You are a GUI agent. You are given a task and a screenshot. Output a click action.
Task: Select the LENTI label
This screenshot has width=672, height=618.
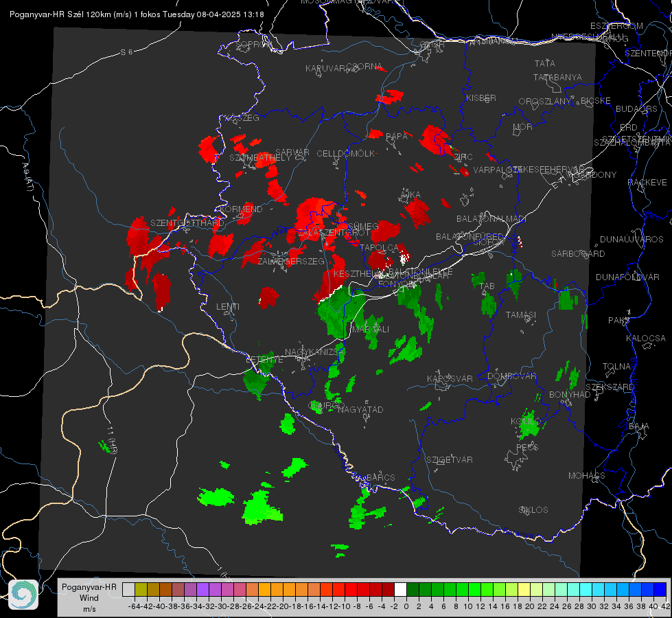228,307
